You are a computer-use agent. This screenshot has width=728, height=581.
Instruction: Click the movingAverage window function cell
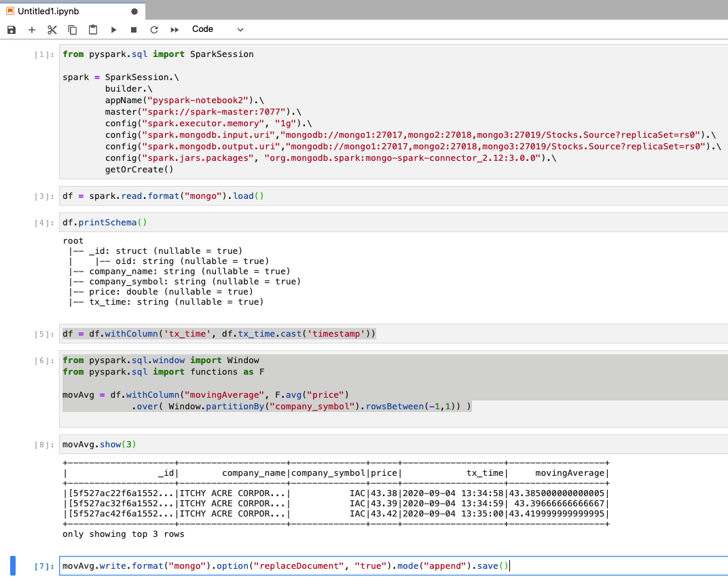(393, 383)
